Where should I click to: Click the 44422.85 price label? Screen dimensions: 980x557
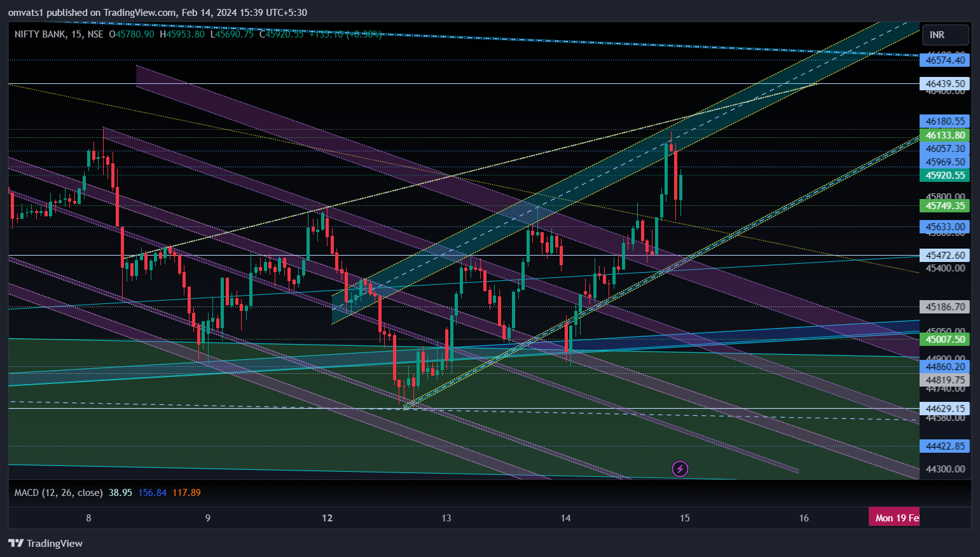(x=945, y=446)
